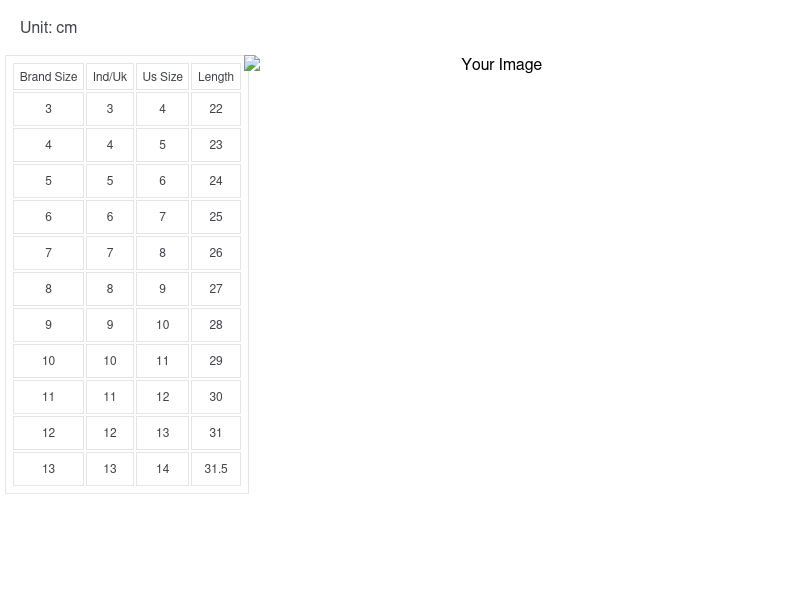Image resolution: width=800 pixels, height=600 pixels.
Task: Click the Length column header
Action: (x=216, y=77)
